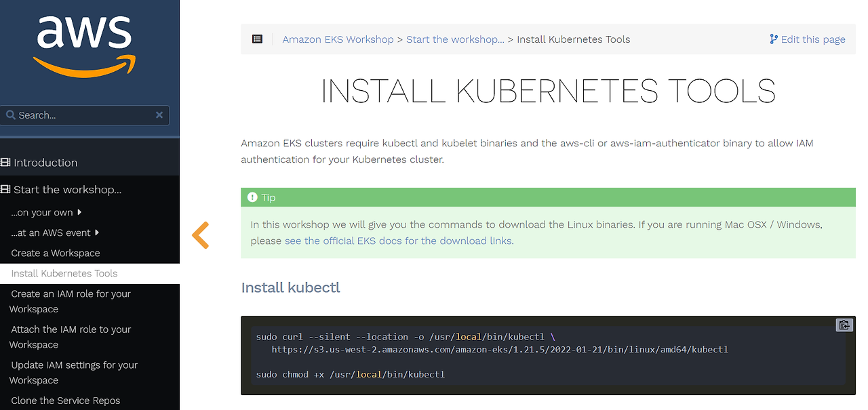Click Install Kubernetes Tools breadcrumb text
This screenshot has height=410, width=868.
tap(574, 39)
